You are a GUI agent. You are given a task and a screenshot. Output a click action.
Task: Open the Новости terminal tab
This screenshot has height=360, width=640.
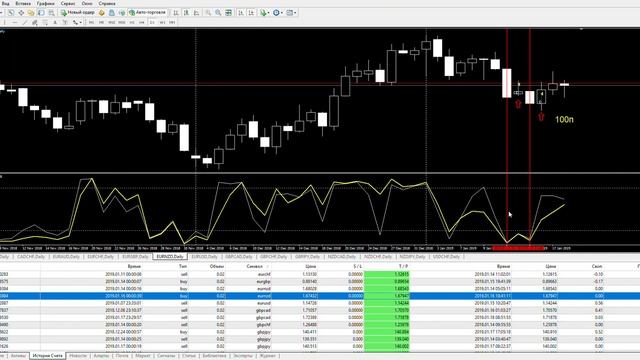click(78, 356)
